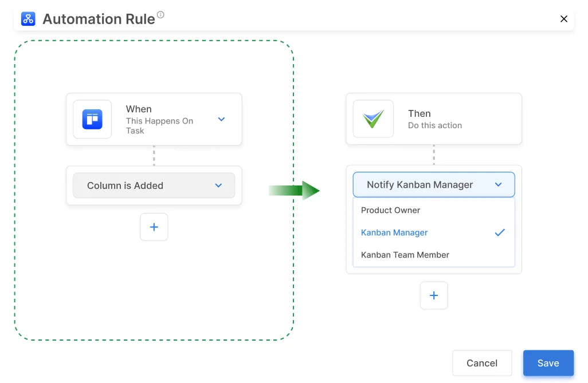Screen dimensions: 588x383
Task: Save the automation rule
Action: (x=548, y=363)
